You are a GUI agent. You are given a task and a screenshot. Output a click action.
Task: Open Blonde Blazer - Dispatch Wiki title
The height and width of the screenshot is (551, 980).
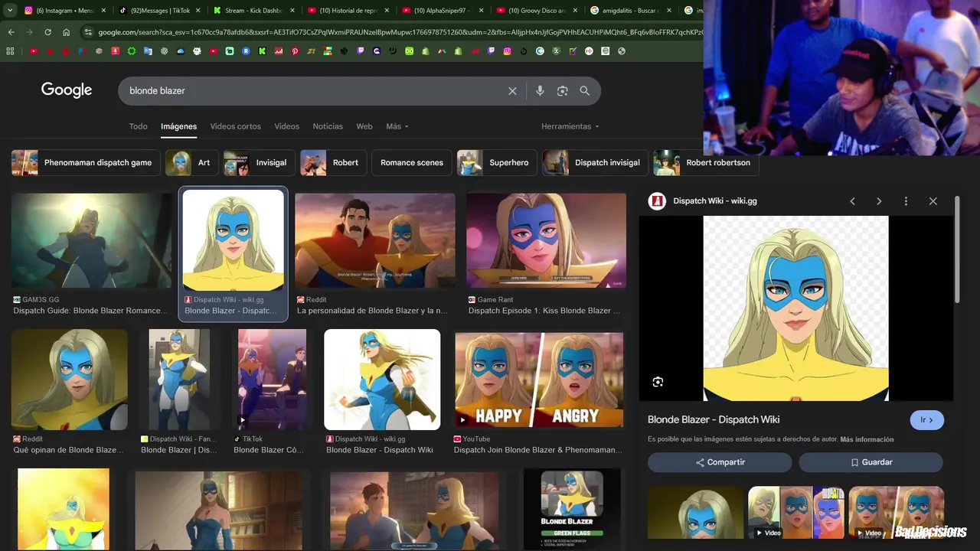714,419
